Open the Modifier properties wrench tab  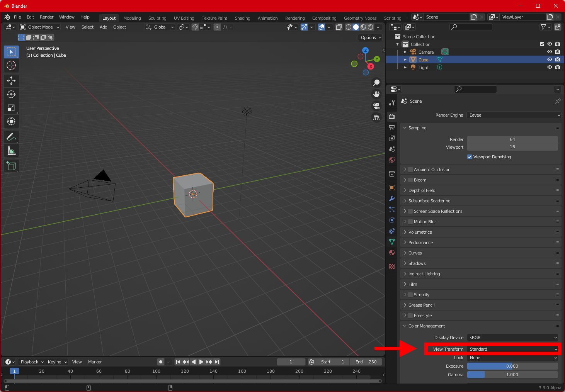click(392, 199)
